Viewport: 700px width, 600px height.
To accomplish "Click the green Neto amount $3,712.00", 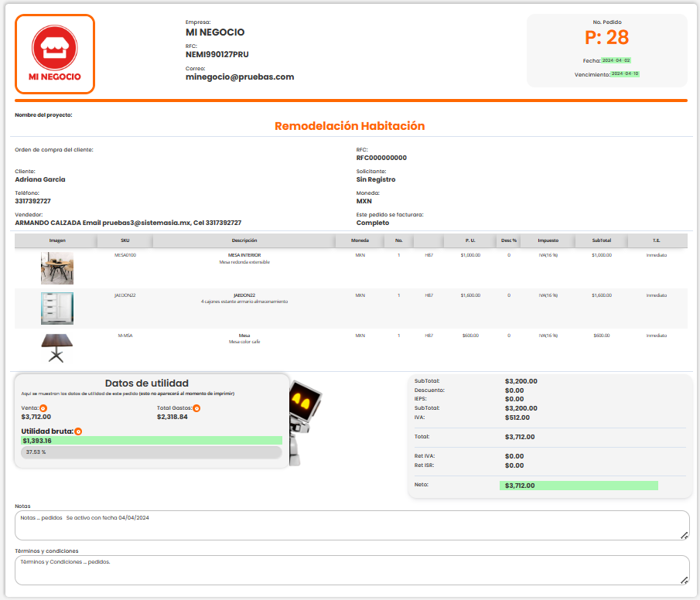I will 578,486.
